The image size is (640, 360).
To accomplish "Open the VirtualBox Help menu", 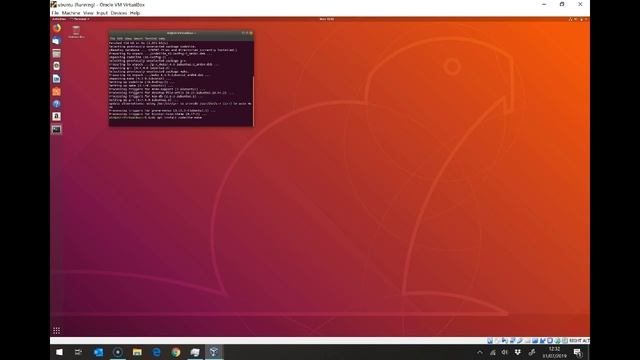I will point(135,13).
